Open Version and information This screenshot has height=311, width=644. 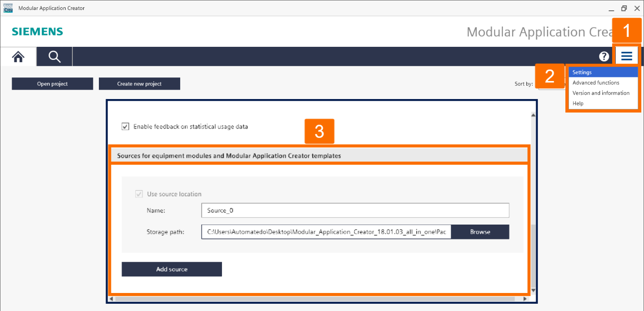(x=600, y=93)
